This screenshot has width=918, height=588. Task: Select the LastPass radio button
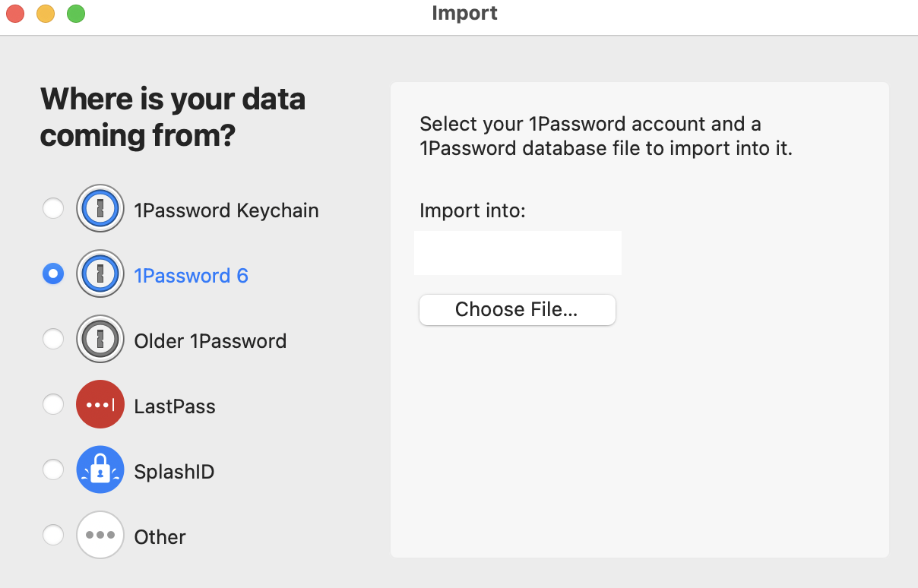coord(52,404)
